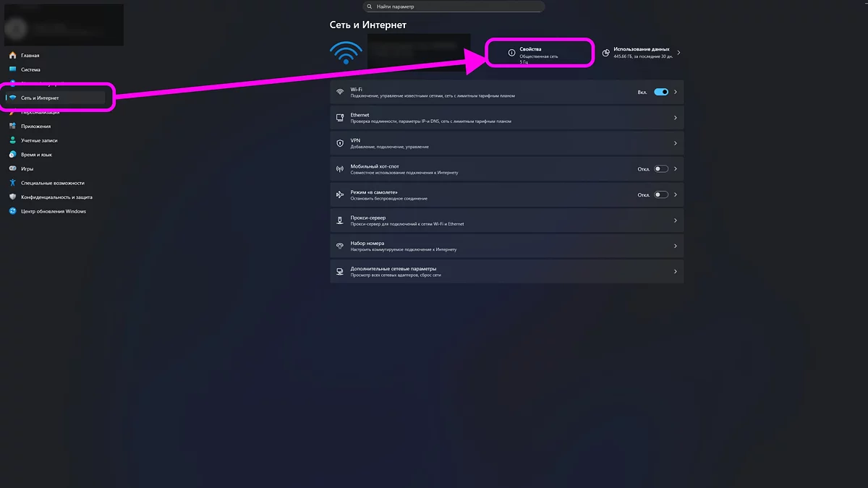The image size is (868, 488).
Task: Click the Сеть и Интернет page heading
Action: pos(368,25)
